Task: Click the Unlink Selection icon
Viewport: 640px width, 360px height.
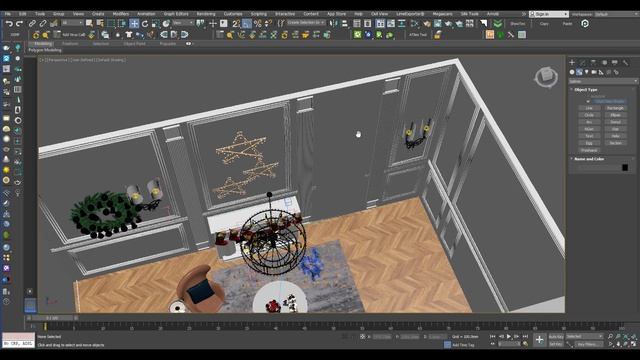Action: (42, 24)
